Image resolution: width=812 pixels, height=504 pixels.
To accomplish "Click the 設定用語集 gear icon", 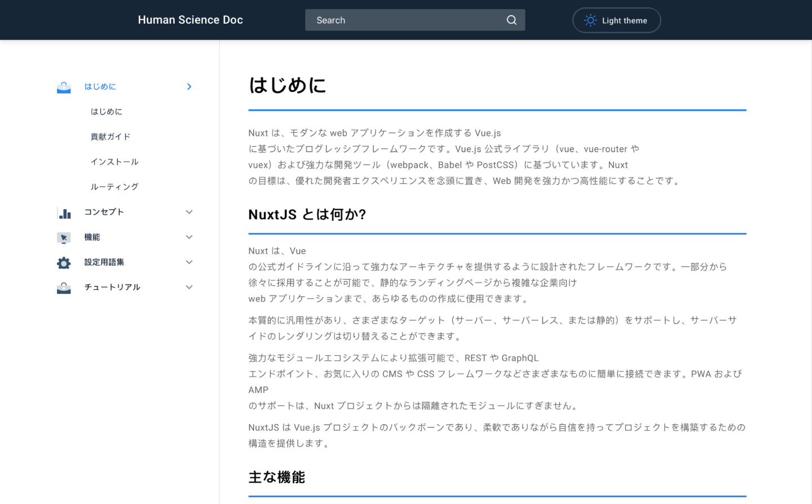I will (64, 263).
